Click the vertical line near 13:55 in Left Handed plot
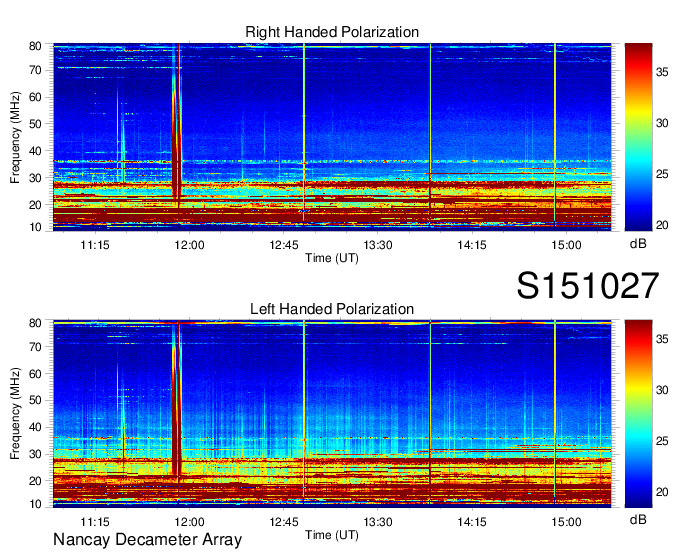680x552 pixels. point(430,413)
